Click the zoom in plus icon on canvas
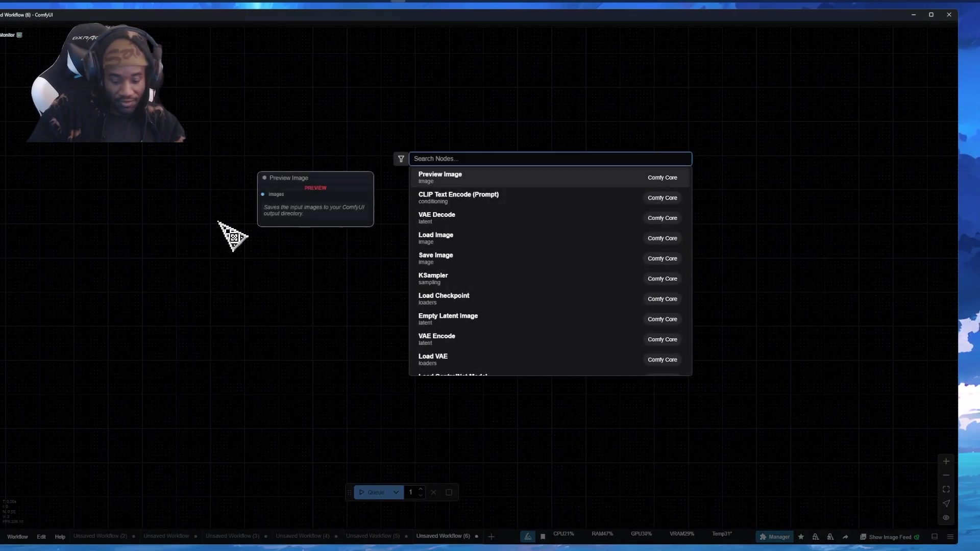Image resolution: width=980 pixels, height=551 pixels. coord(946,461)
